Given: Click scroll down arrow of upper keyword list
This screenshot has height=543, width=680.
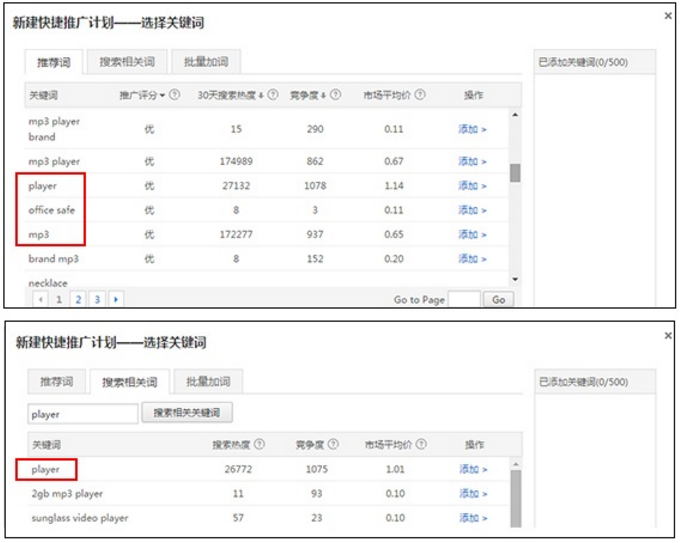Looking at the screenshot, I should pyautogui.click(x=515, y=279).
